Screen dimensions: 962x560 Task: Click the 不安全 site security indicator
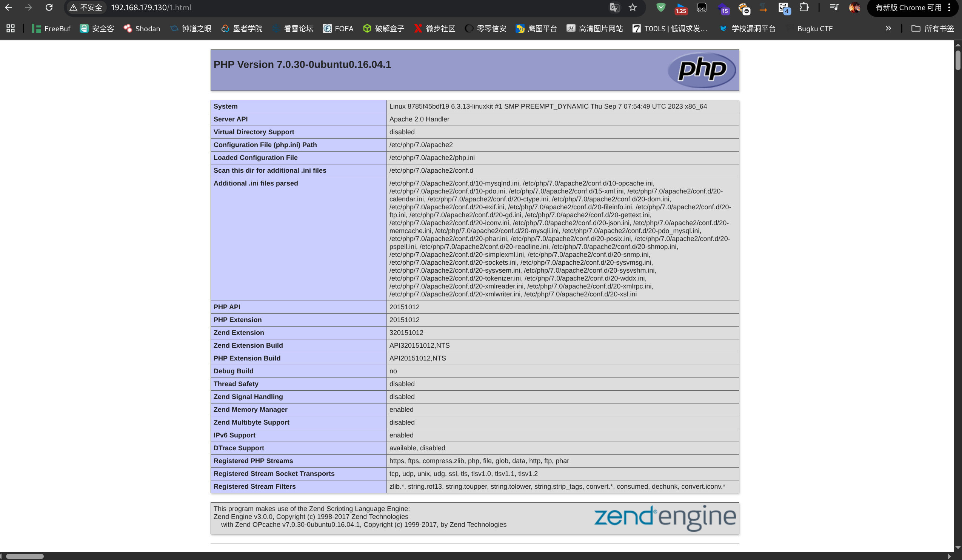(x=86, y=7)
